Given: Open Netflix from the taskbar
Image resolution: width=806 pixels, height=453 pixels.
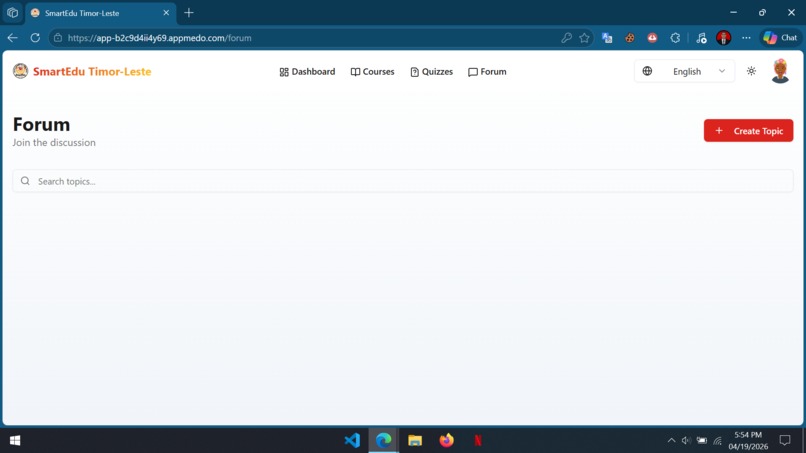Looking at the screenshot, I should 478,440.
